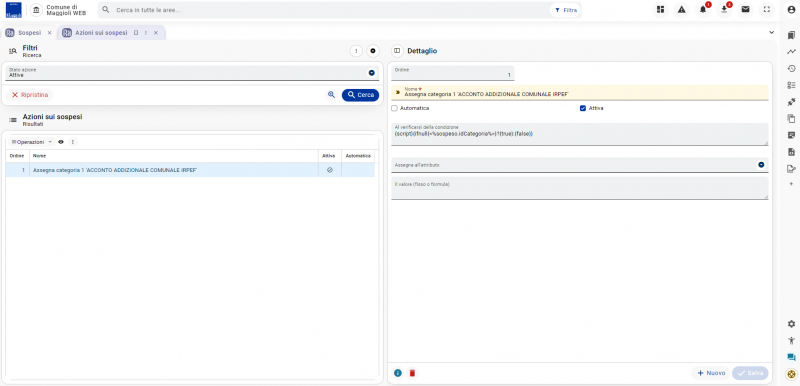Screen dimensions: 800x386
Task: Open bookmarks icon in right sidebar
Action: (791, 35)
